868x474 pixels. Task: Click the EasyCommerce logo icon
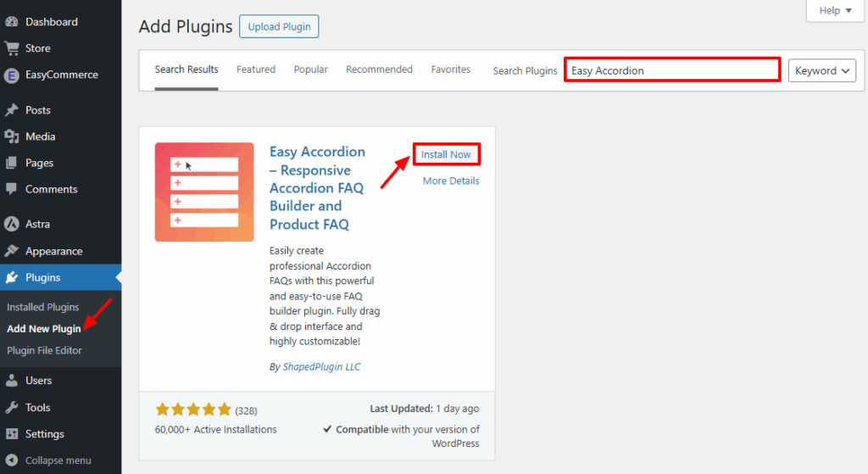(12, 75)
